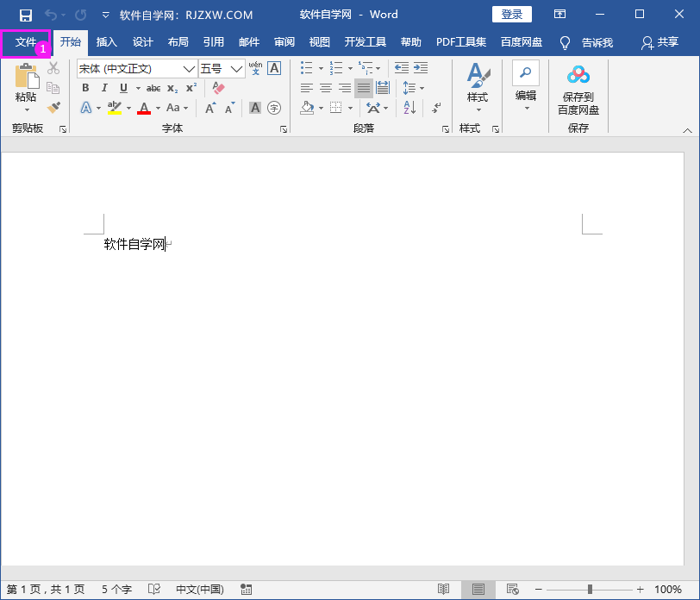Apply superscript formatting

coord(192,87)
